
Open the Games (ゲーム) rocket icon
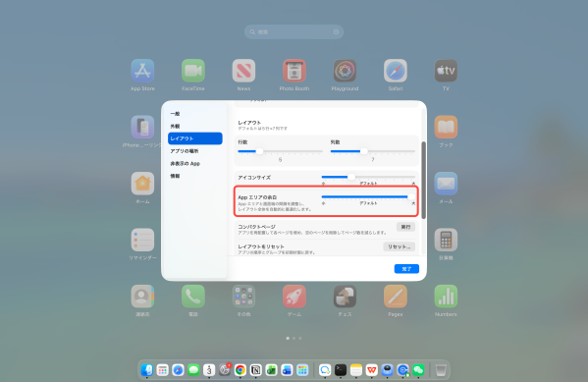point(294,296)
